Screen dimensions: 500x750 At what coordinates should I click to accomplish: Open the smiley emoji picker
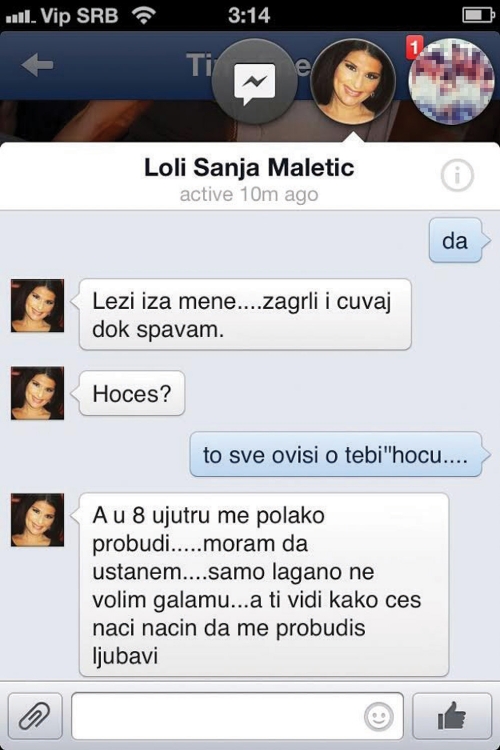tap(379, 717)
